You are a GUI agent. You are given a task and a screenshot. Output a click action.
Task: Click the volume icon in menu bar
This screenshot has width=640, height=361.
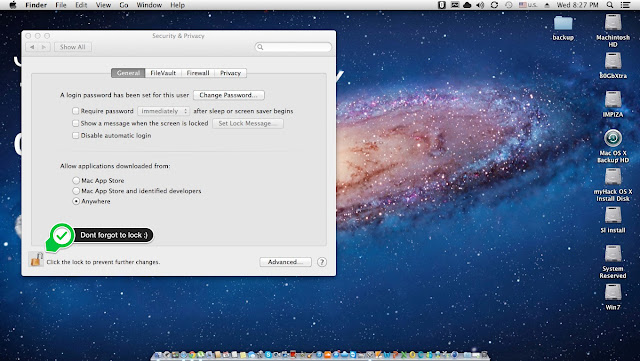point(480,5)
